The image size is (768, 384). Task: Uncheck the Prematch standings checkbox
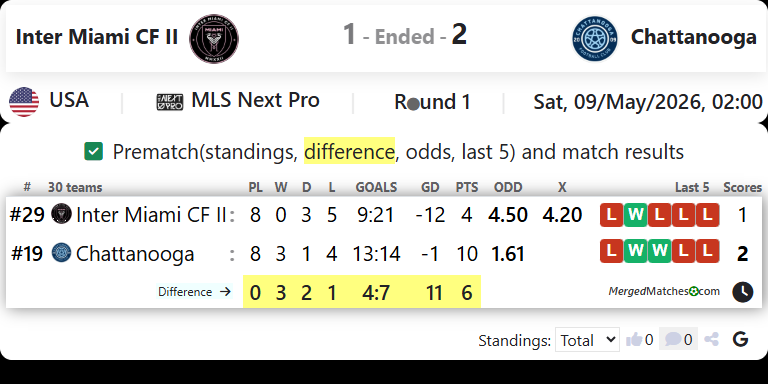94,151
